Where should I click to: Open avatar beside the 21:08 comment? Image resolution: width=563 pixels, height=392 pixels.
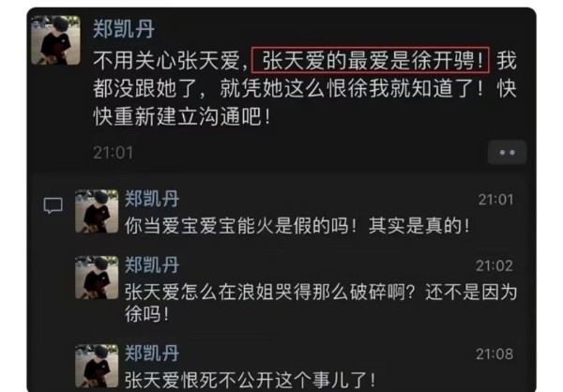pos(97,366)
